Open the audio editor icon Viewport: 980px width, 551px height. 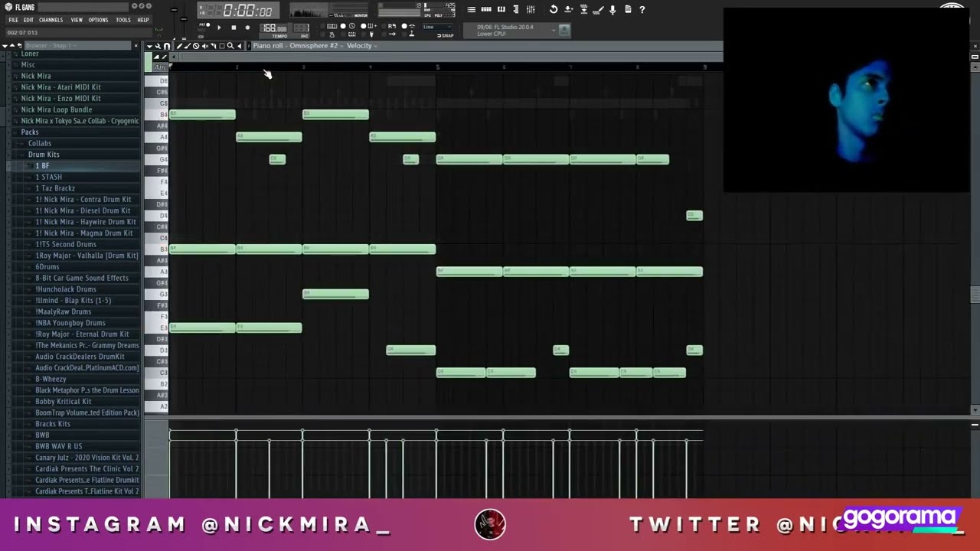click(599, 9)
